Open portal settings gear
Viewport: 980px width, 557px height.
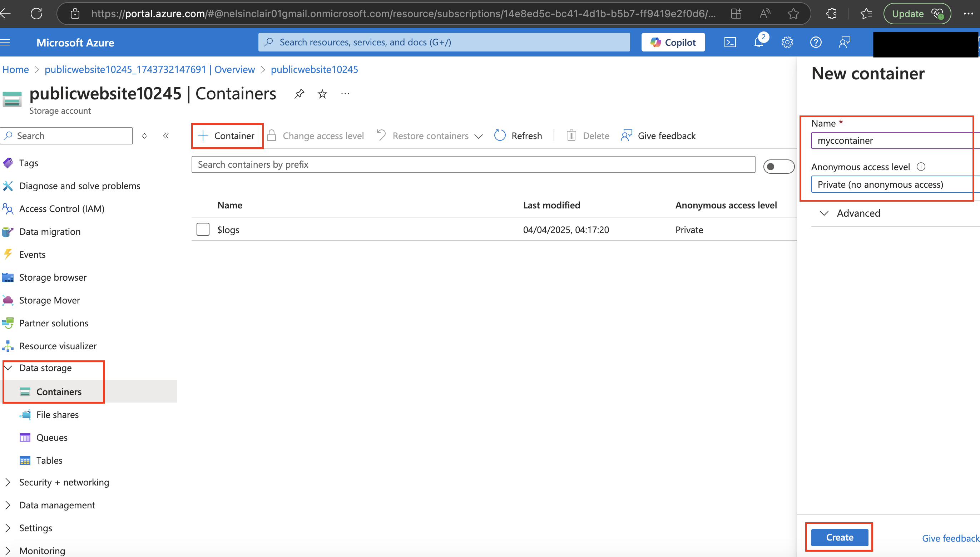coord(787,42)
